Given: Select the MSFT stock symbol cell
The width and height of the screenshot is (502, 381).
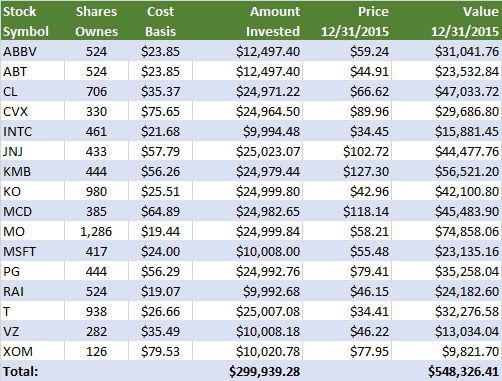Looking at the screenshot, I should (x=32, y=251).
